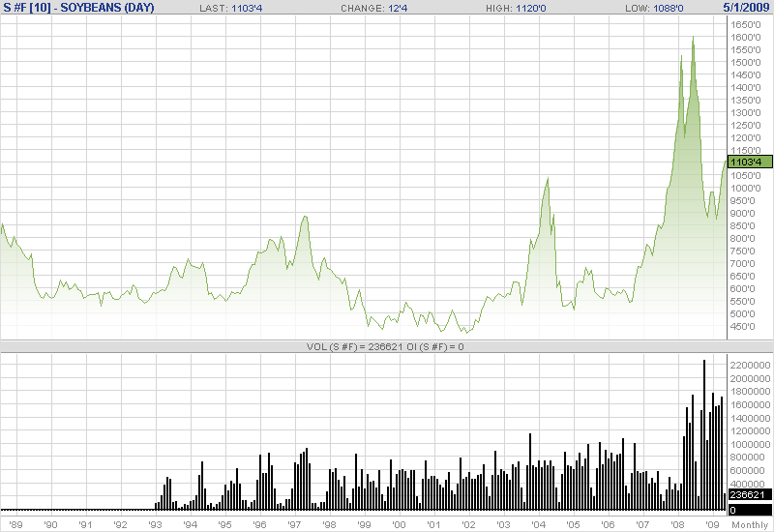
Task: Click the '94 year label on time axis
Action: click(190, 524)
